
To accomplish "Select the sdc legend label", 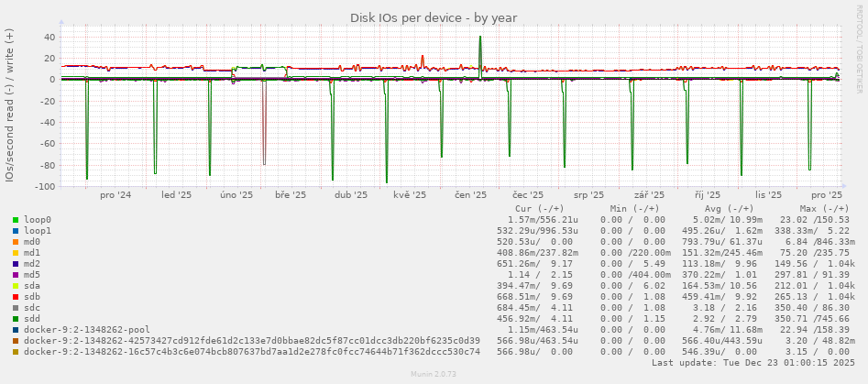I will [x=32, y=308].
